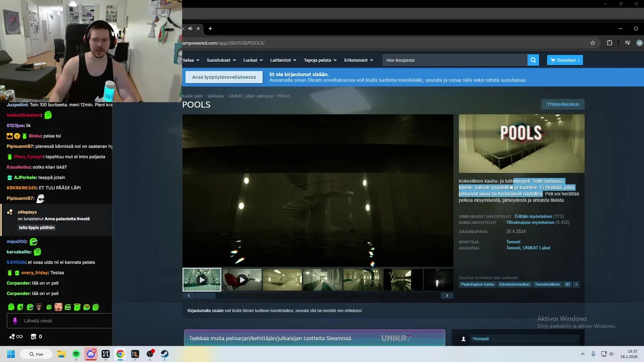Click Avaa työpöytäsovelluksessa button
644x362 pixels.
pos(224,77)
